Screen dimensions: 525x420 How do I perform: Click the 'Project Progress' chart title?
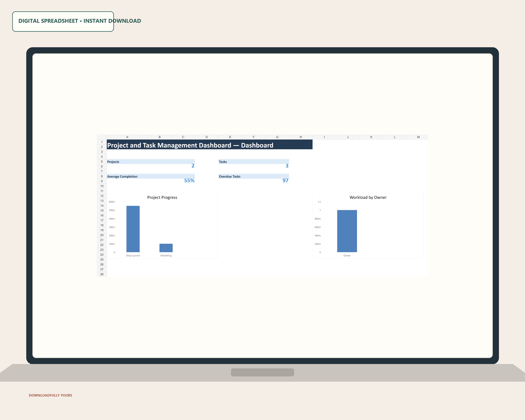click(x=162, y=197)
